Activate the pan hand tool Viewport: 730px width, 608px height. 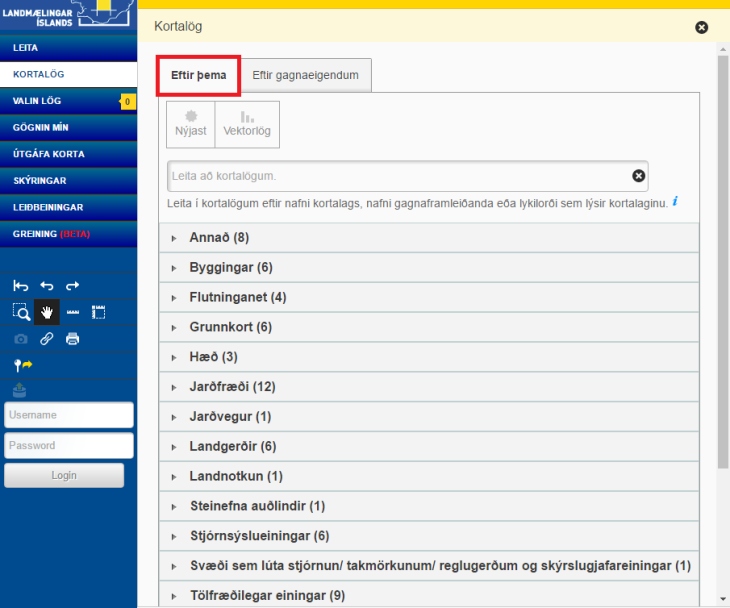point(47,312)
